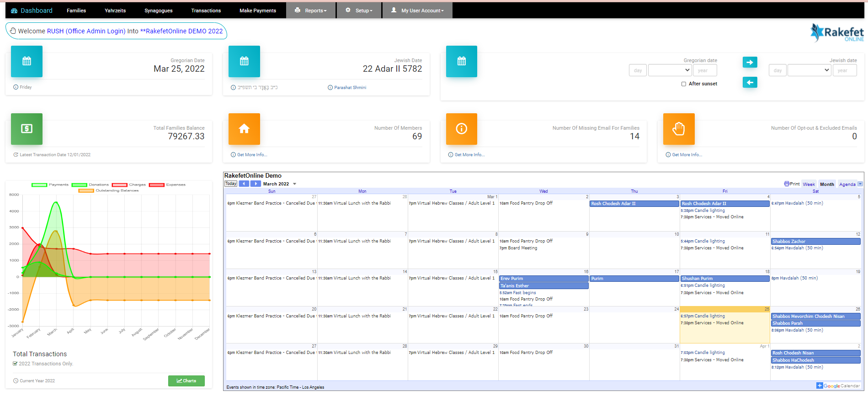Open the Make Payments menu
This screenshot has height=417, width=868.
tap(258, 11)
